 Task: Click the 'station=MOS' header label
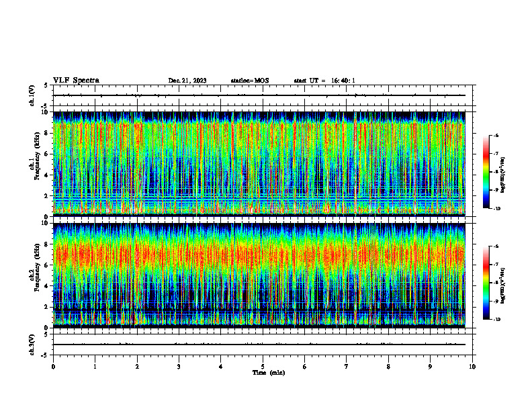tap(250, 81)
